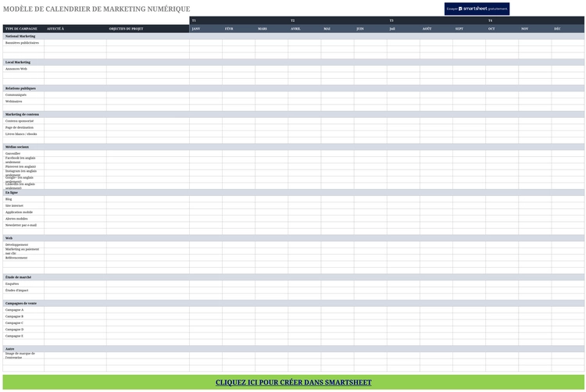Select the 'Campagne E' cell
586x392 pixels.
(x=23, y=336)
